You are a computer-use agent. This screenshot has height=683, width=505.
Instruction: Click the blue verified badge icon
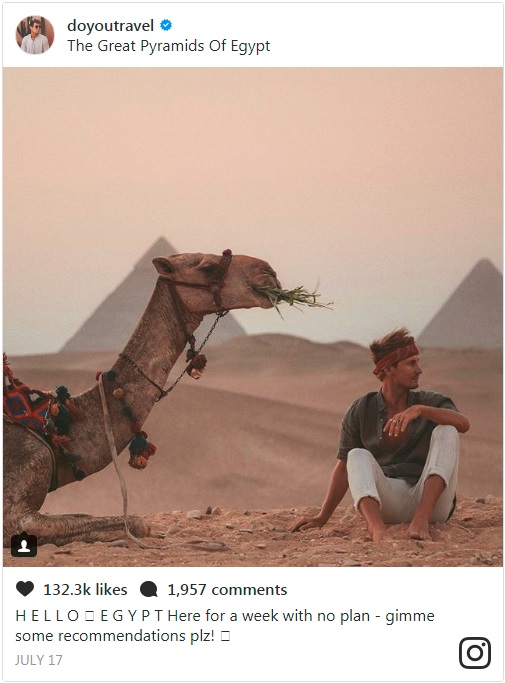click(166, 25)
